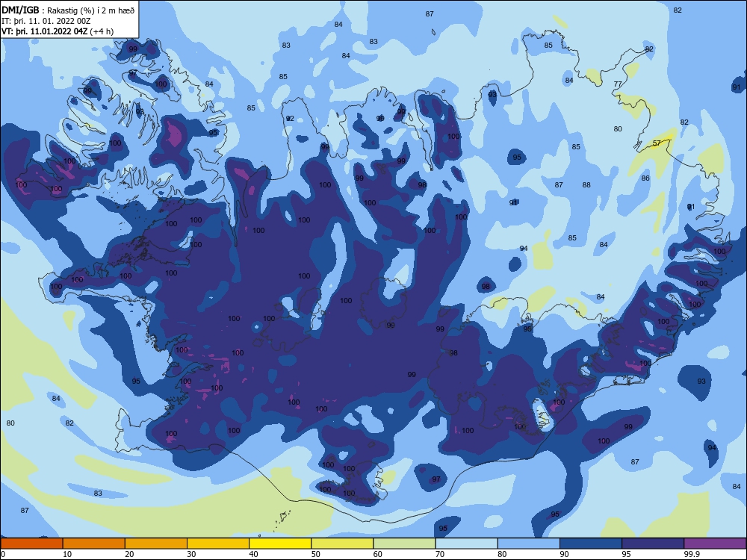Select the navy 95–99.9 legend swatch
The width and height of the screenshot is (747, 560).
pyautogui.click(x=653, y=544)
